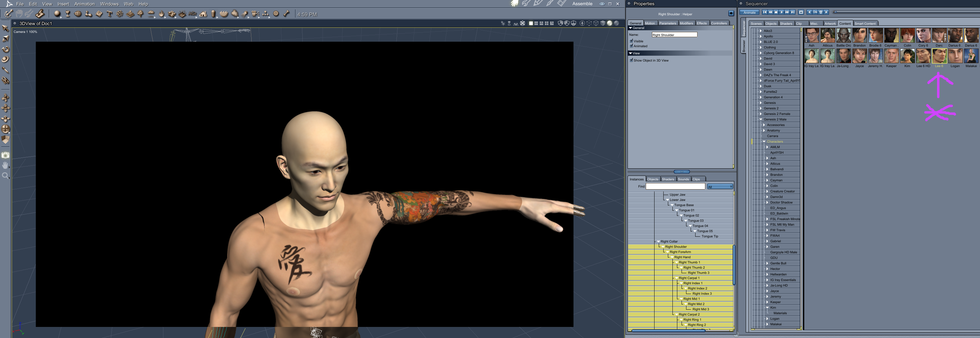Open the Texture room brush icon
Image resolution: width=980 pixels, height=338 pixels.
[550, 4]
